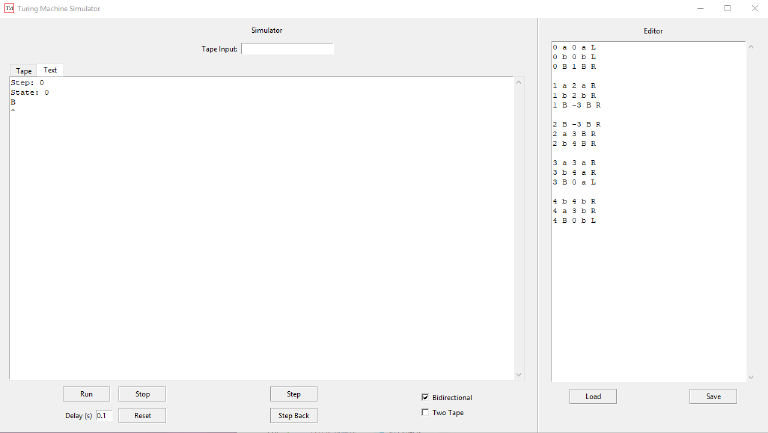Advance one move with Step button
This screenshot has width=768, height=433.
coord(293,394)
